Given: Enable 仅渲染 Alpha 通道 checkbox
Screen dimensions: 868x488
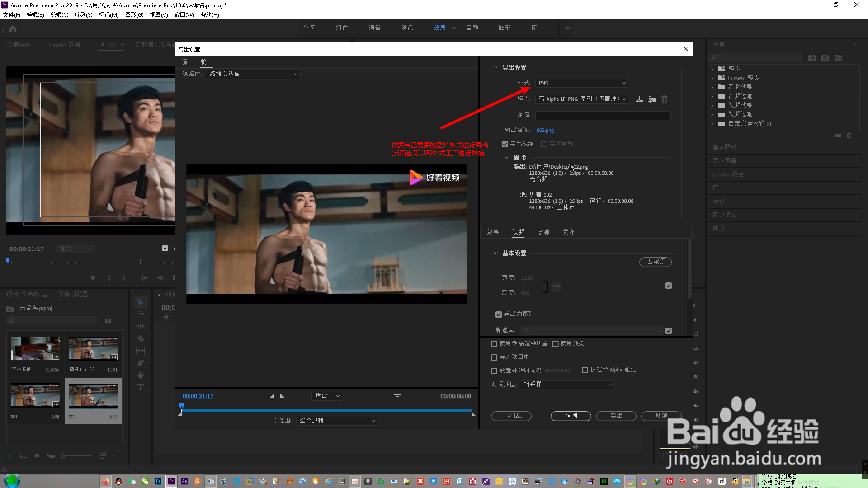Looking at the screenshot, I should 585,370.
